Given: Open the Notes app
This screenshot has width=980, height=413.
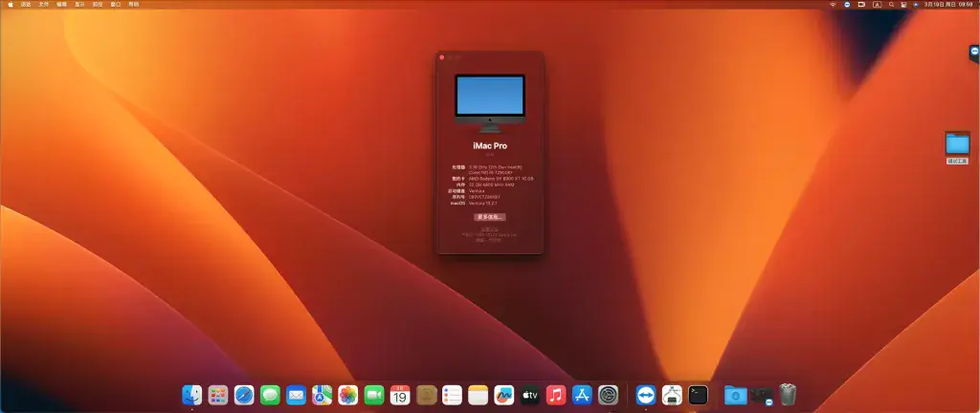Looking at the screenshot, I should (479, 395).
